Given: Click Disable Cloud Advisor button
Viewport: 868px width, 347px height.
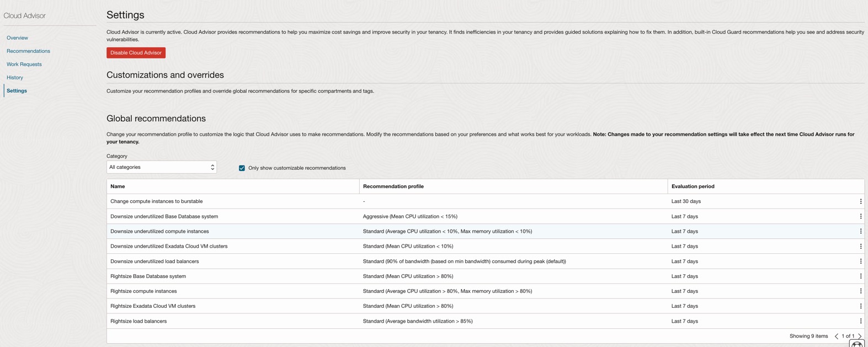Looking at the screenshot, I should click(x=136, y=52).
